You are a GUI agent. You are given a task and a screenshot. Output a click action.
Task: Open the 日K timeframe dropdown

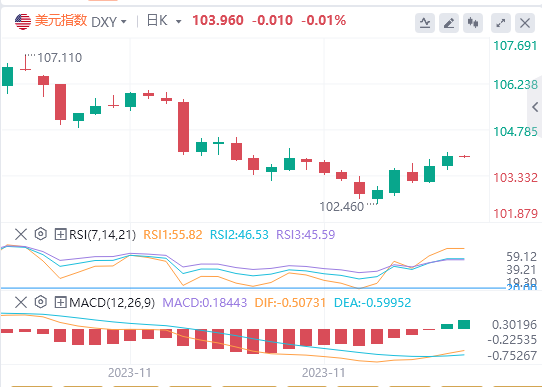[x=164, y=21]
